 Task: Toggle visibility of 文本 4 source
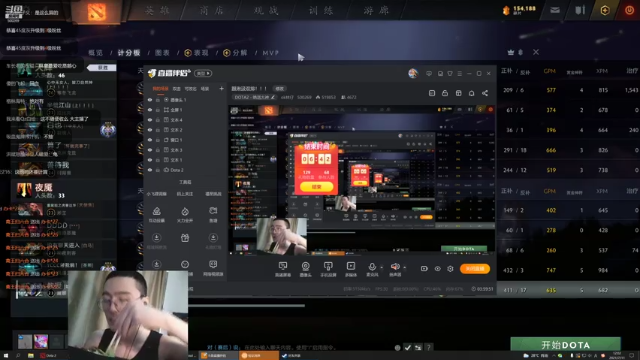coord(150,120)
